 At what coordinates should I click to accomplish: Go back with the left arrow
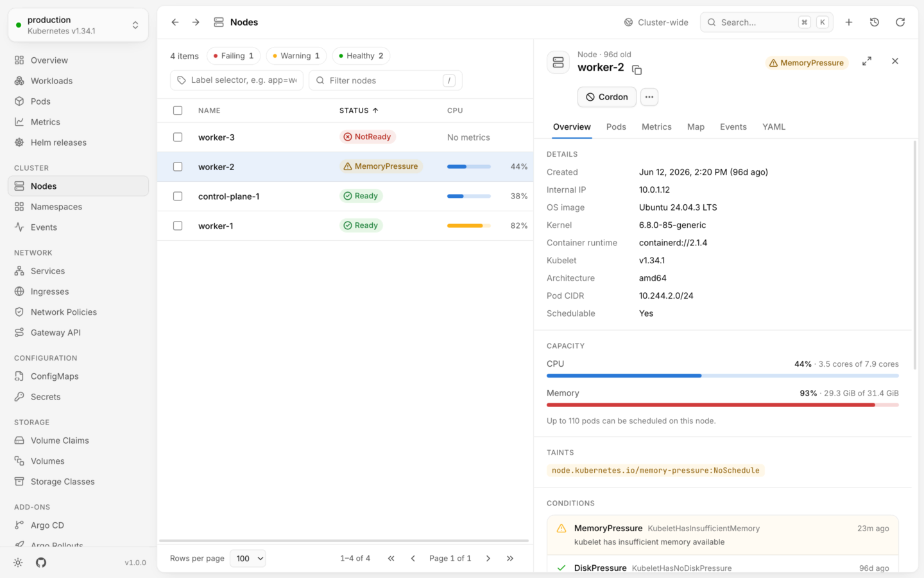point(175,22)
